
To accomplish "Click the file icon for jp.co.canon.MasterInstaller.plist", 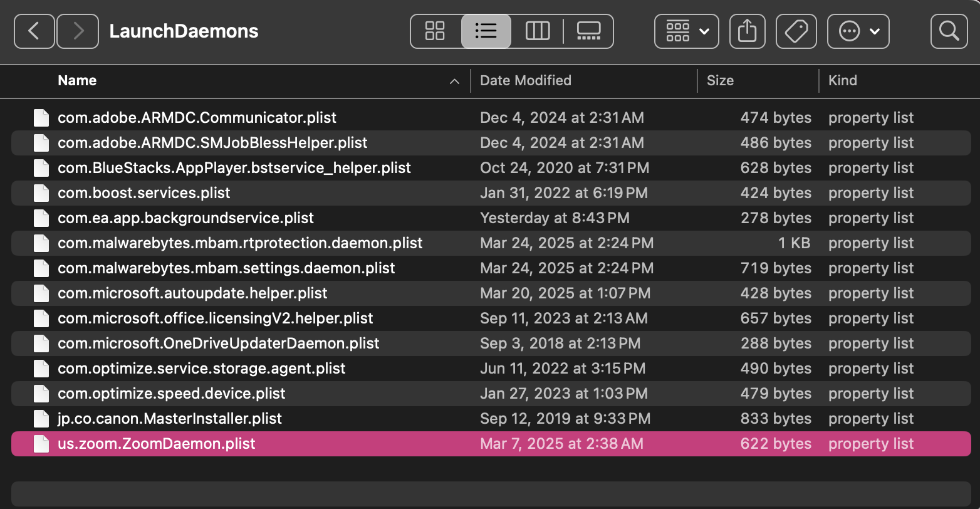I will [x=41, y=419].
